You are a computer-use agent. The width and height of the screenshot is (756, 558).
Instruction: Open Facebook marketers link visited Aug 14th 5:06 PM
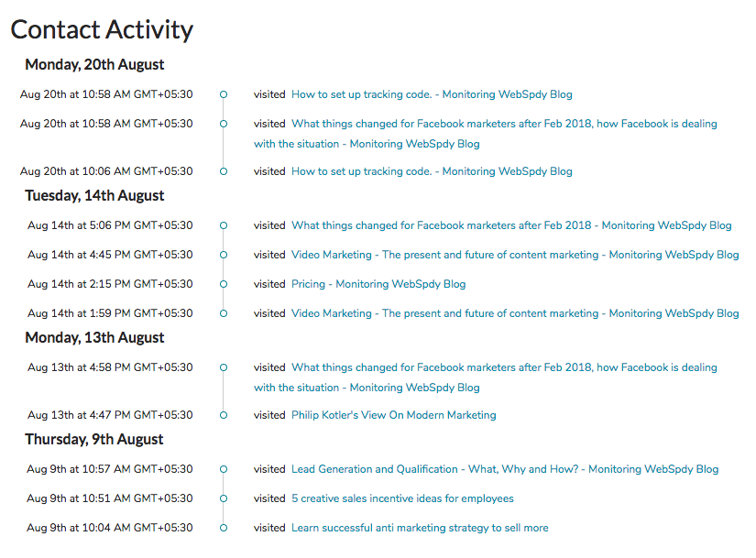pyautogui.click(x=511, y=225)
